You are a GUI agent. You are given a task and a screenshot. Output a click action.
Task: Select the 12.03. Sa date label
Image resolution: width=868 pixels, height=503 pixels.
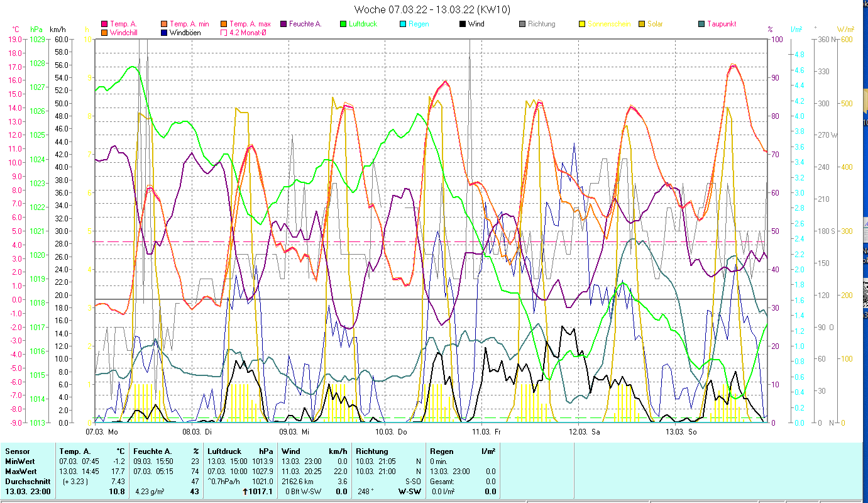point(585,432)
